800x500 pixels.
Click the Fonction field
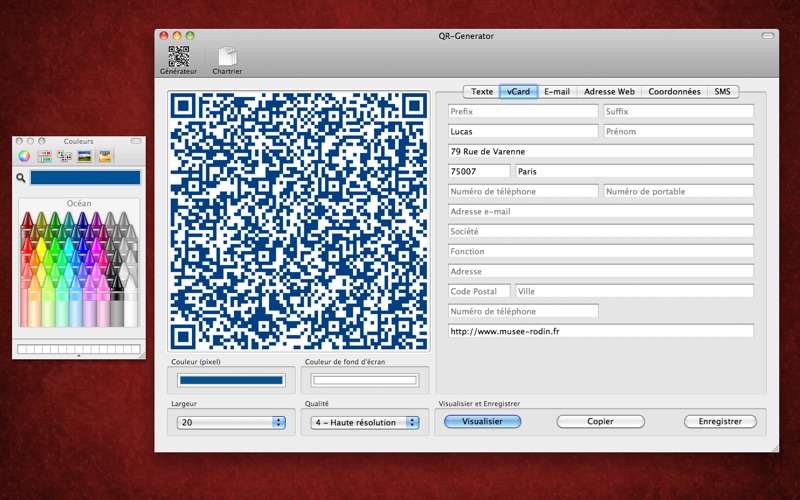pos(601,251)
